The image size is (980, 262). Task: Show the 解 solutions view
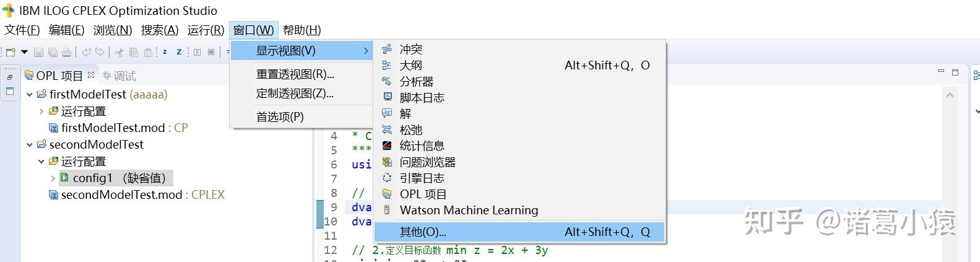coord(519,113)
